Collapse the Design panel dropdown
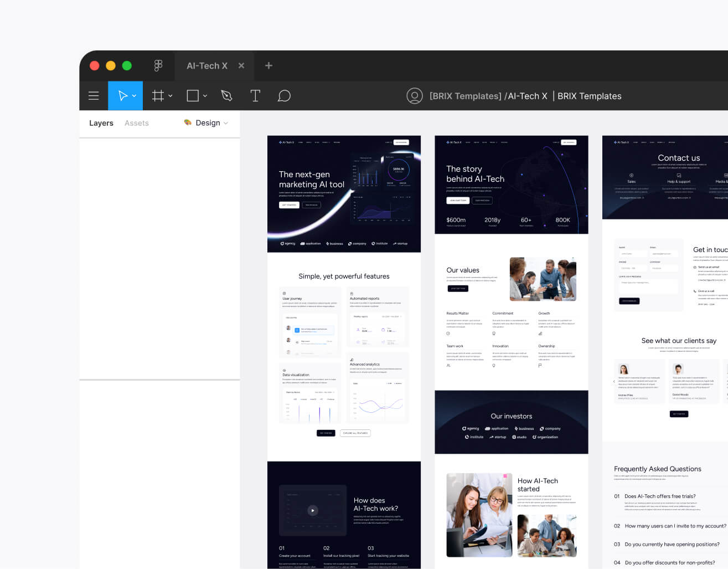The height and width of the screenshot is (569, 728). point(227,123)
